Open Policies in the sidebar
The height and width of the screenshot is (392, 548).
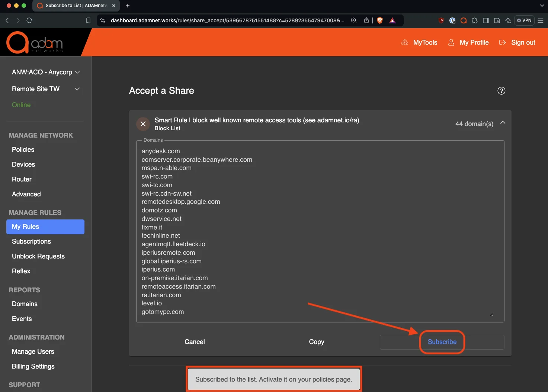[x=23, y=150]
